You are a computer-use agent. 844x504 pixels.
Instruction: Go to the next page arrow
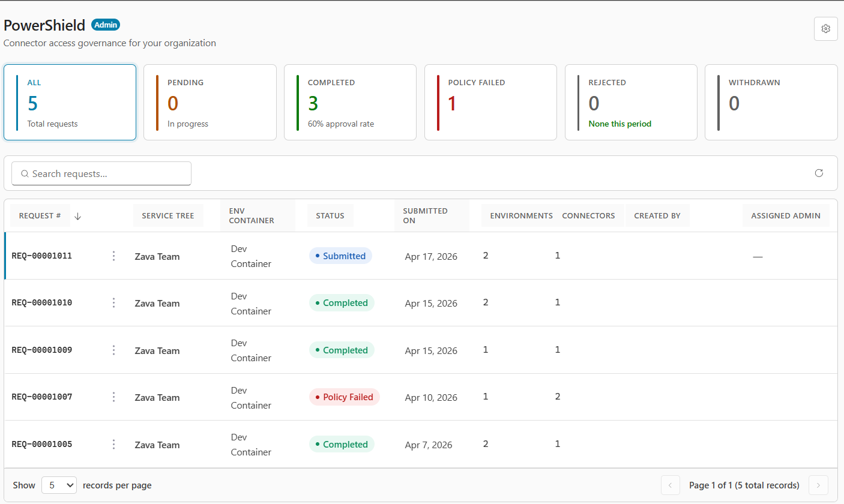818,485
